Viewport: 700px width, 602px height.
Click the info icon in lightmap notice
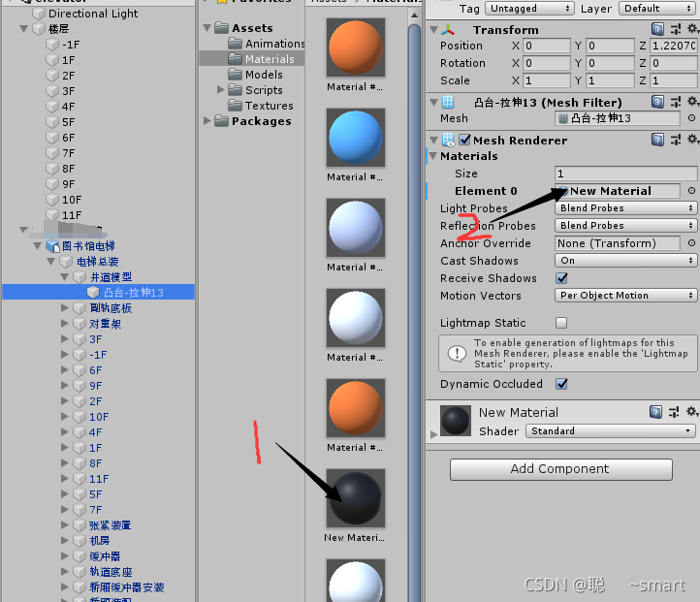pos(457,354)
